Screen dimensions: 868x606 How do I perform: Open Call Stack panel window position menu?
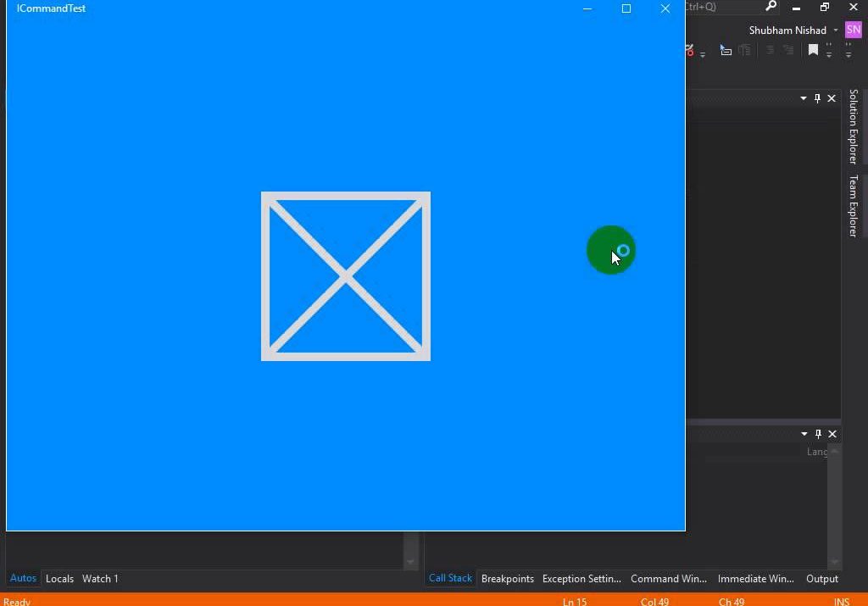[x=804, y=434]
